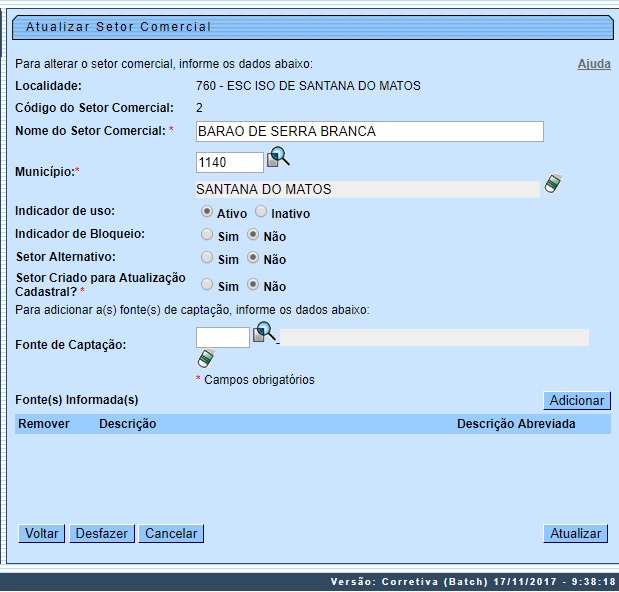Open the Ajuda help link
This screenshot has height=592, width=619.
(x=594, y=64)
